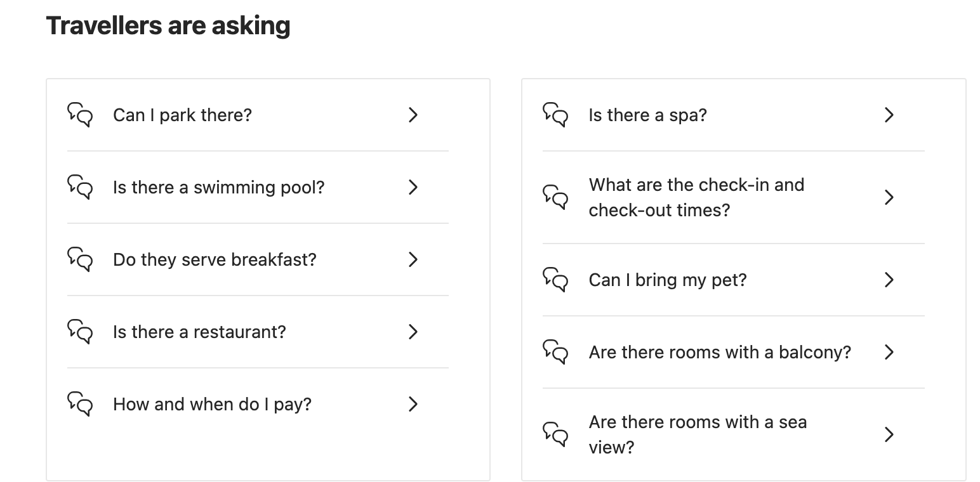This screenshot has height=482, width=980.
Task: Expand chevron for 'Is there a swimming pool?'
Action: point(413,187)
